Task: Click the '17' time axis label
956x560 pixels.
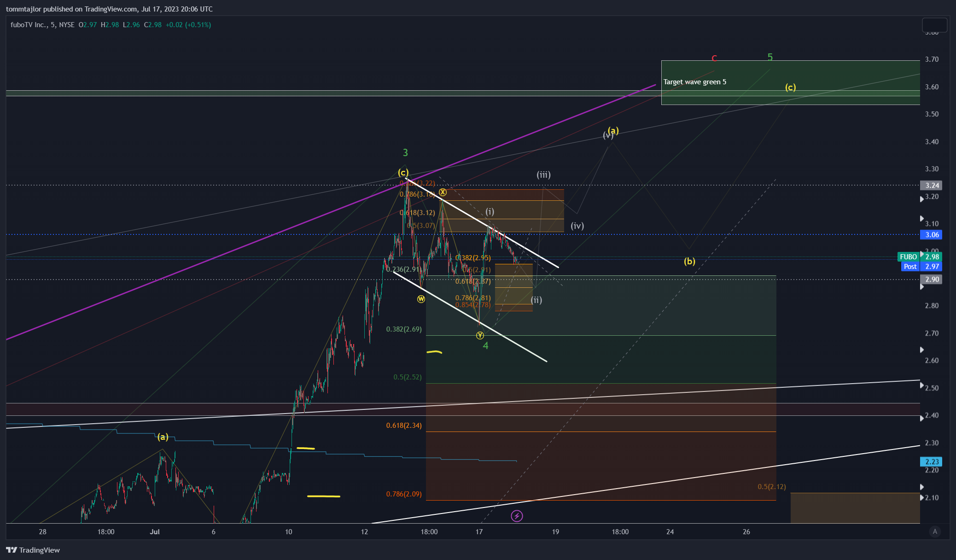Action: click(479, 532)
